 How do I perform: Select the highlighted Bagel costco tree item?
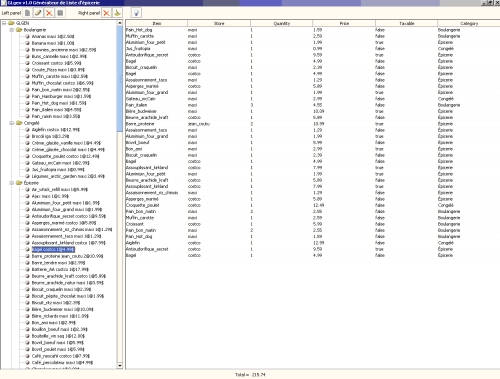(53, 249)
